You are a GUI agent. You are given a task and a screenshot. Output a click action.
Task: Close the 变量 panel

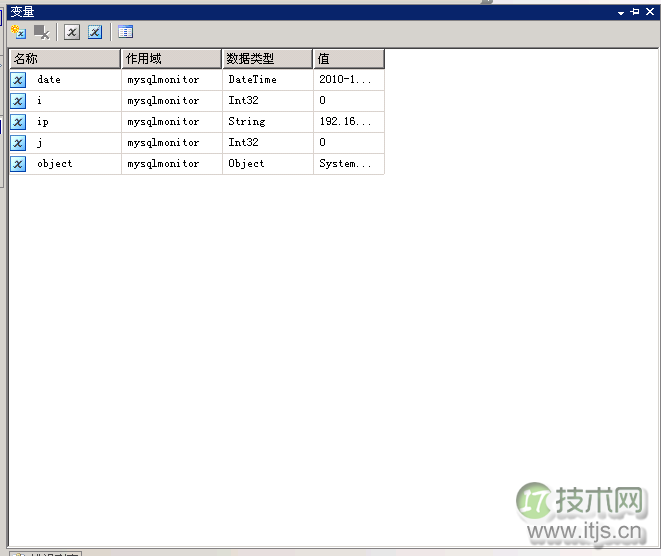point(650,12)
